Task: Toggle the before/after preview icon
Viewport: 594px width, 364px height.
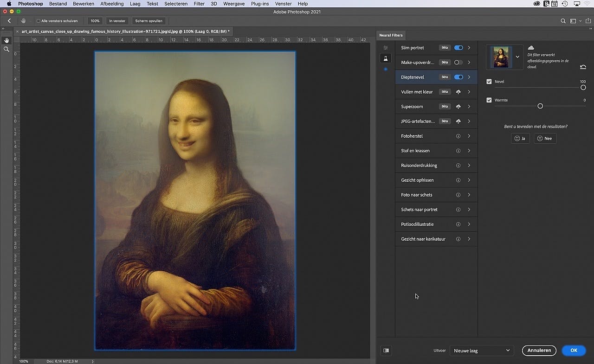Action: point(386,351)
